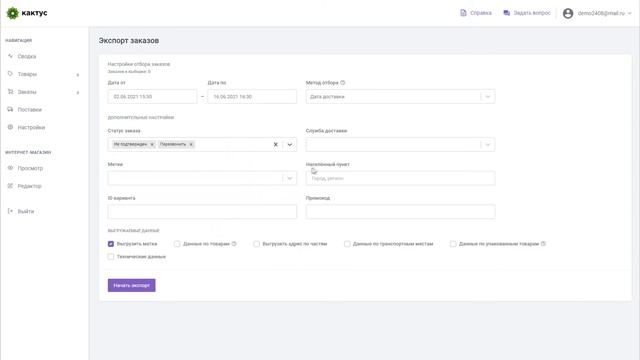Image resolution: width=640 pixels, height=360 pixels.
Task: Click the Задать вопрос chat icon
Action: click(507, 13)
